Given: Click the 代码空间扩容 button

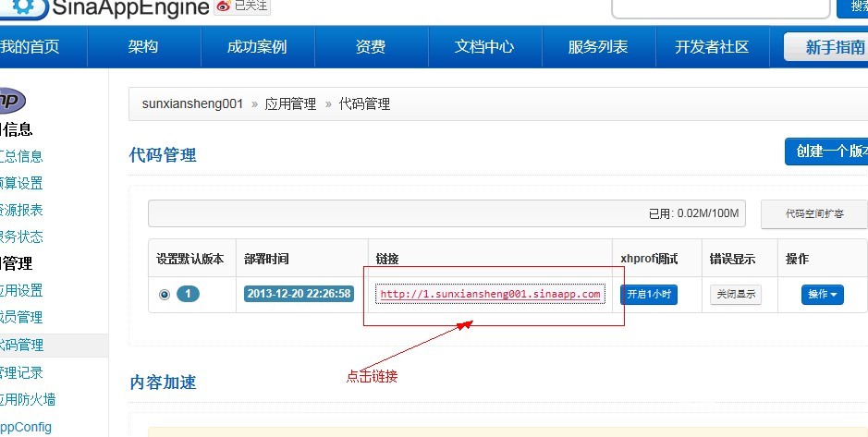Looking at the screenshot, I should point(814,214).
